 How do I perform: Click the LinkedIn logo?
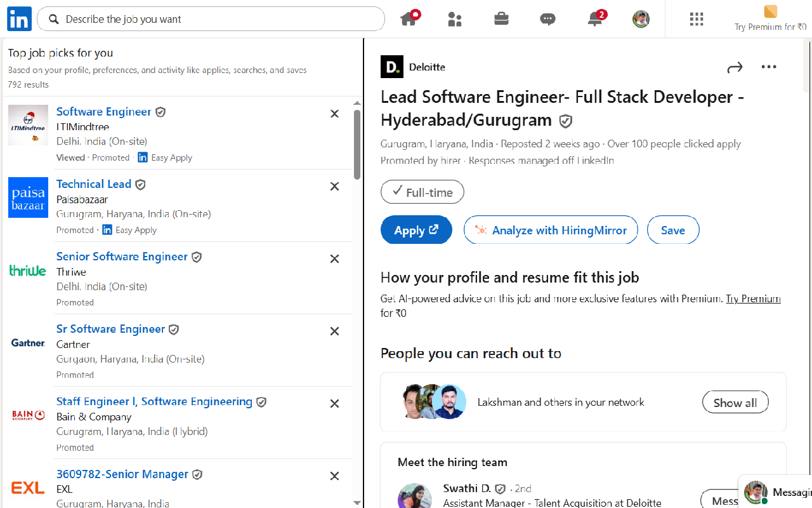tap(19, 19)
